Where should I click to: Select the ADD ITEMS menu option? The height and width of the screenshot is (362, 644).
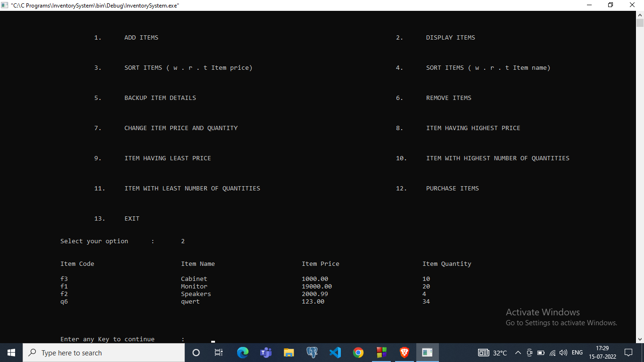(x=141, y=37)
